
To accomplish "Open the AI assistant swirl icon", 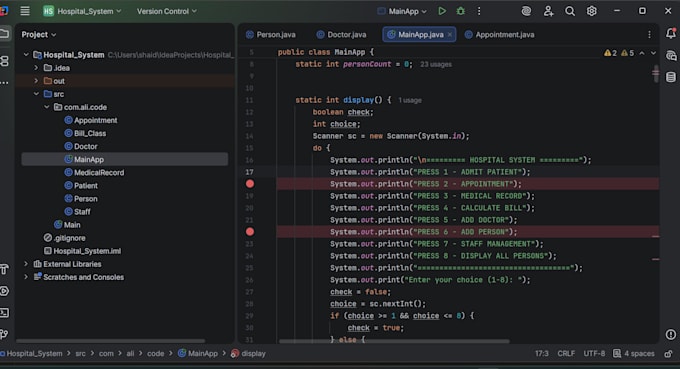I will pos(526,11).
